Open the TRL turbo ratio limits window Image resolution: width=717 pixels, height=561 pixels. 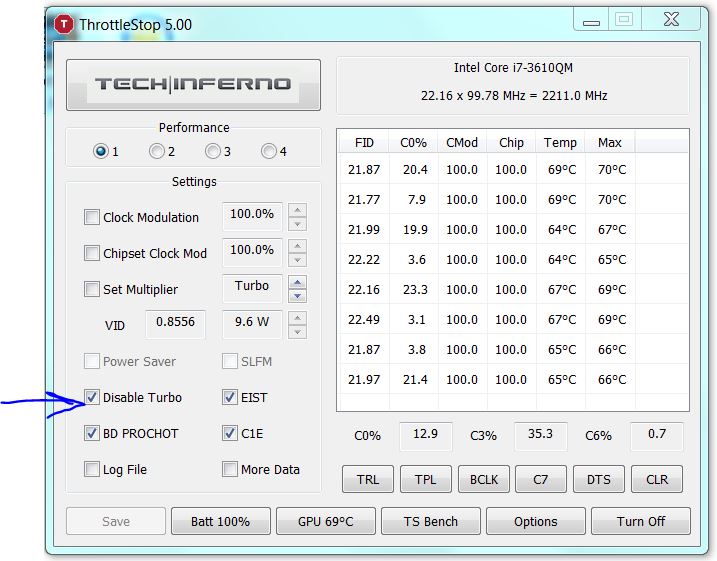click(x=368, y=479)
